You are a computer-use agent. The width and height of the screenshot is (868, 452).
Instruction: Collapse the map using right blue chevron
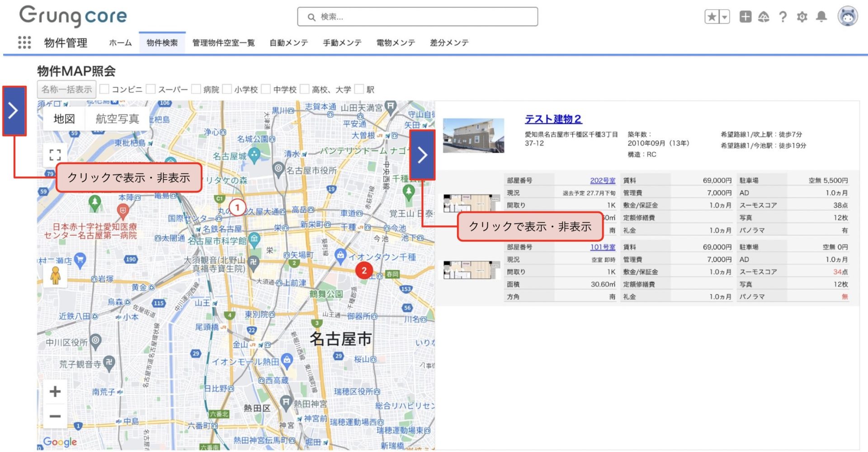point(422,155)
